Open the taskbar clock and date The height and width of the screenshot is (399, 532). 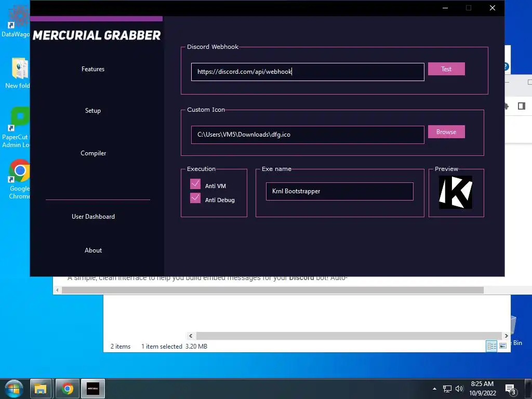pos(483,389)
